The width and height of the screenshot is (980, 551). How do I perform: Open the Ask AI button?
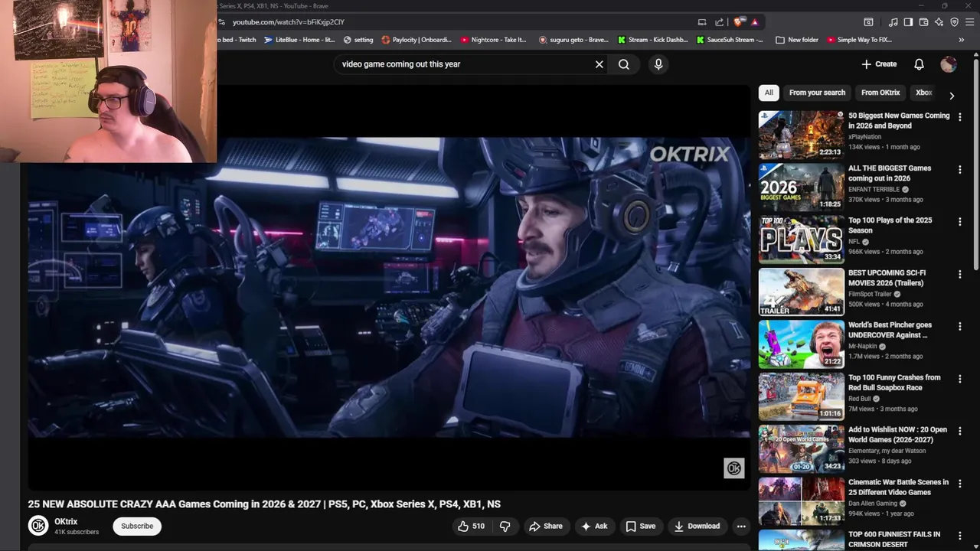click(x=594, y=526)
